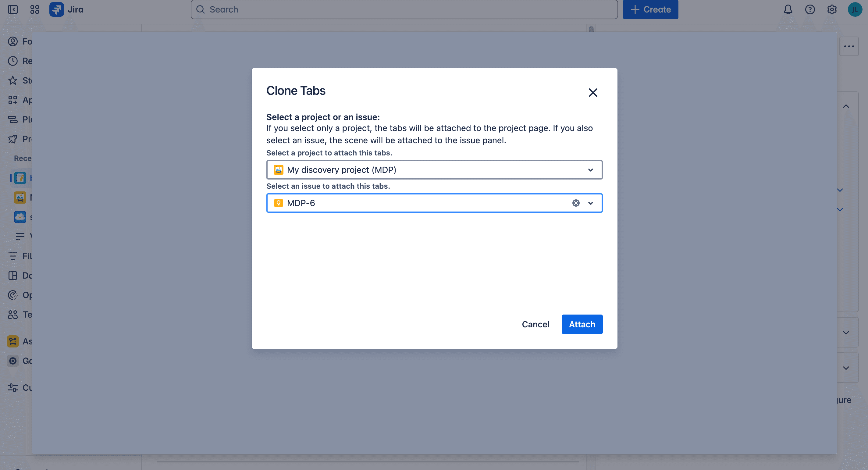Click the dialog title 'Clone Tabs'
The height and width of the screenshot is (470, 868).
[x=296, y=91]
